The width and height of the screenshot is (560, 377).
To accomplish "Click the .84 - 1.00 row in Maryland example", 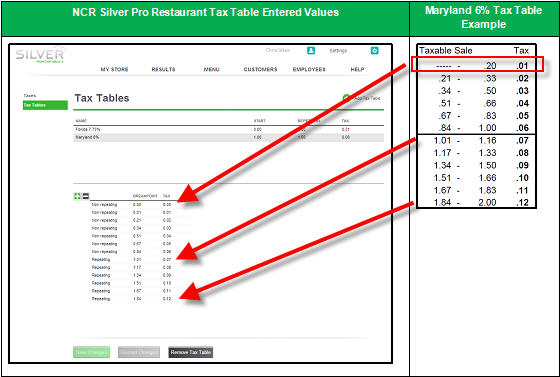I will pyautogui.click(x=476, y=128).
